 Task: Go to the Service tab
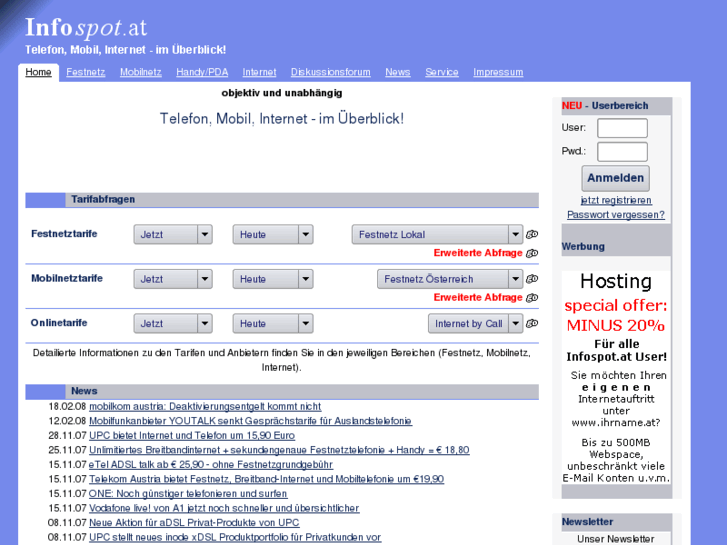[442, 72]
